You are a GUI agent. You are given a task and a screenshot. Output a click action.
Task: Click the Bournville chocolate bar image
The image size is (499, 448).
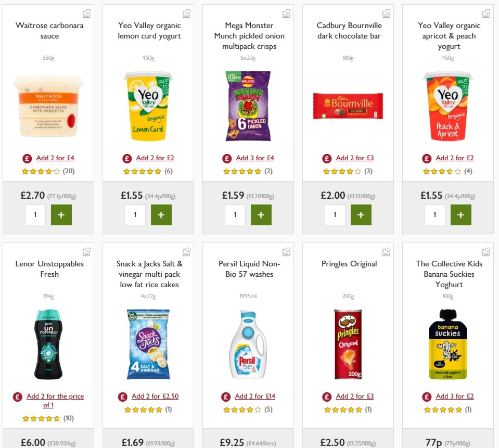[x=348, y=106]
